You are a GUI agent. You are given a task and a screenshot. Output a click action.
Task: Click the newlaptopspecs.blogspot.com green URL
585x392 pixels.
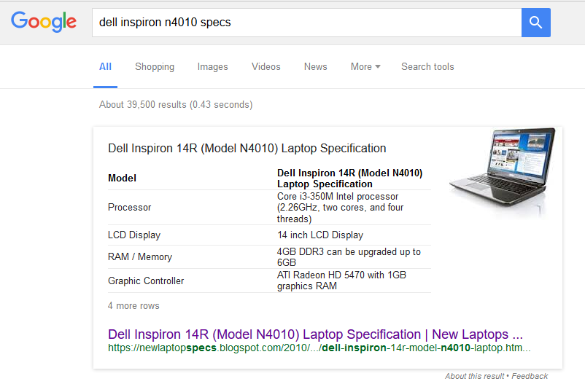tap(319, 348)
